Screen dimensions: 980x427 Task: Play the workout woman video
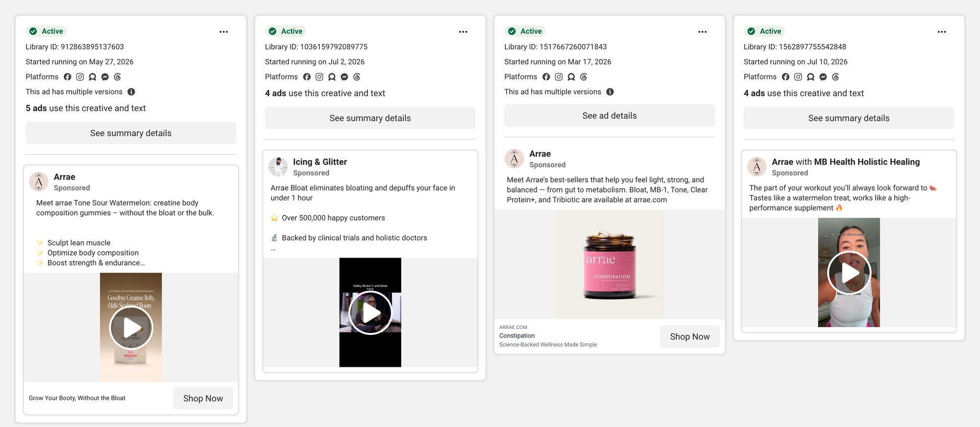849,273
